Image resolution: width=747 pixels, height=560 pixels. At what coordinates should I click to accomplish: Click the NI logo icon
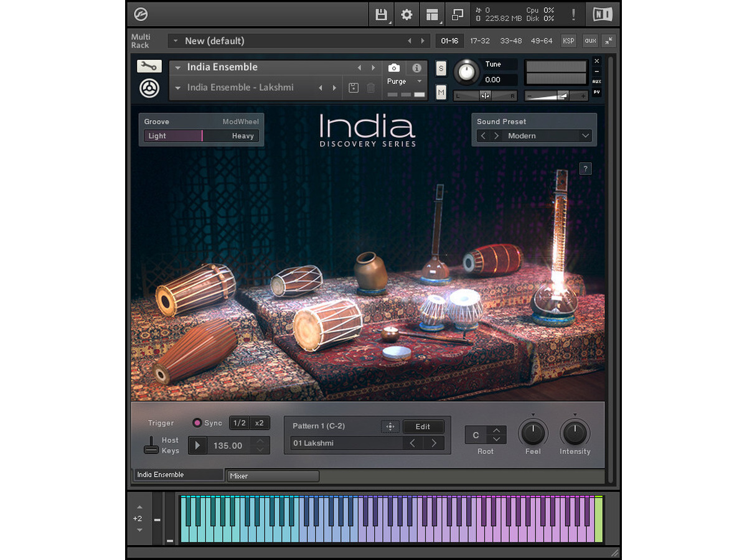tap(602, 14)
